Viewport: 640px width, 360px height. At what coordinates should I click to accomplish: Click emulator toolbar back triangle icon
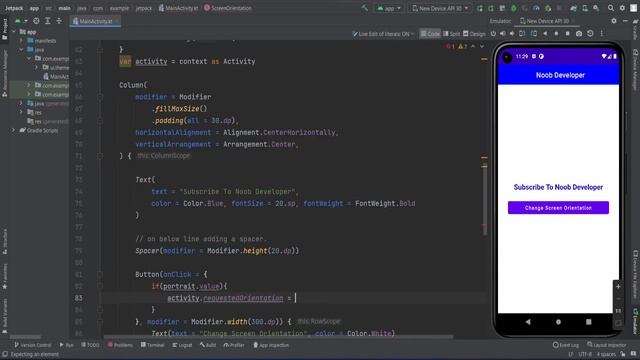click(545, 33)
